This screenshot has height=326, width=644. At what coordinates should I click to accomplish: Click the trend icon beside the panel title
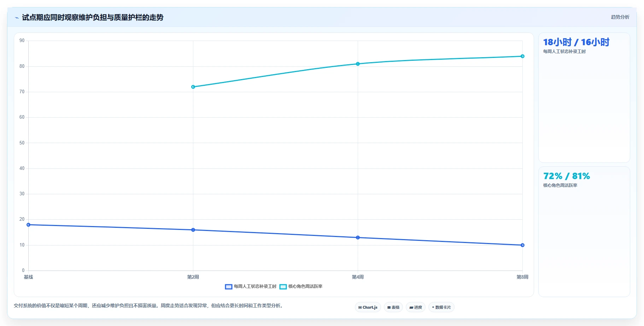coord(17,18)
